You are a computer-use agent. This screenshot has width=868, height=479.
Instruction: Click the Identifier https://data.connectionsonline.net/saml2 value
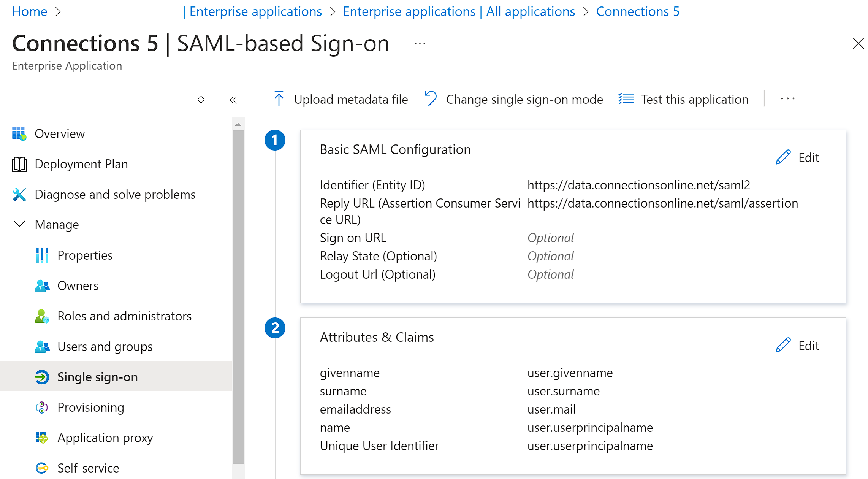(x=639, y=185)
